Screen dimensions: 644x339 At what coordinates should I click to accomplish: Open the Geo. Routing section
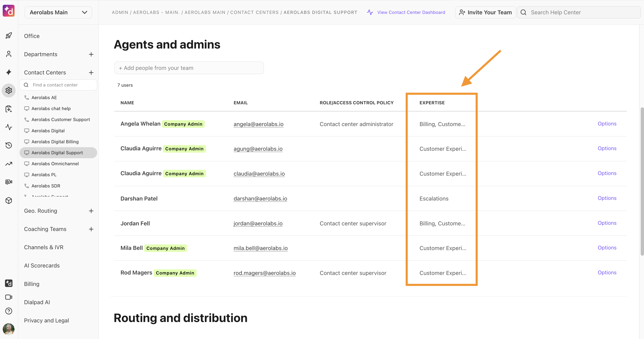coord(40,211)
